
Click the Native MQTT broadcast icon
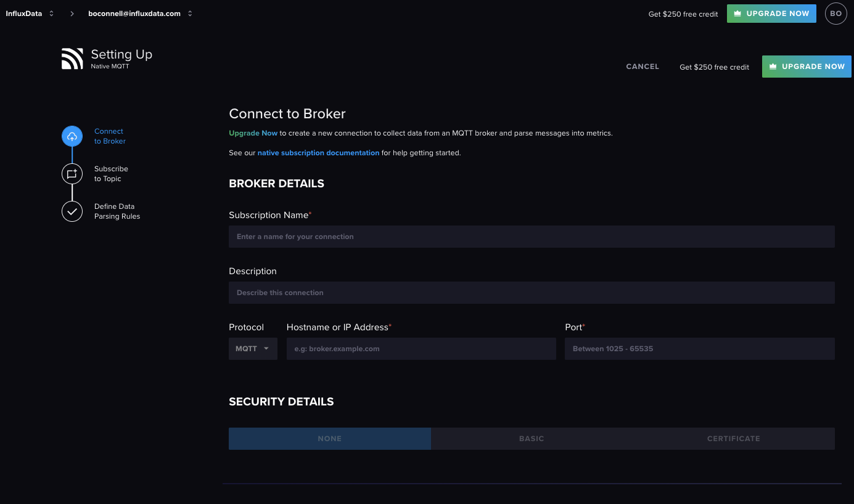72,57
